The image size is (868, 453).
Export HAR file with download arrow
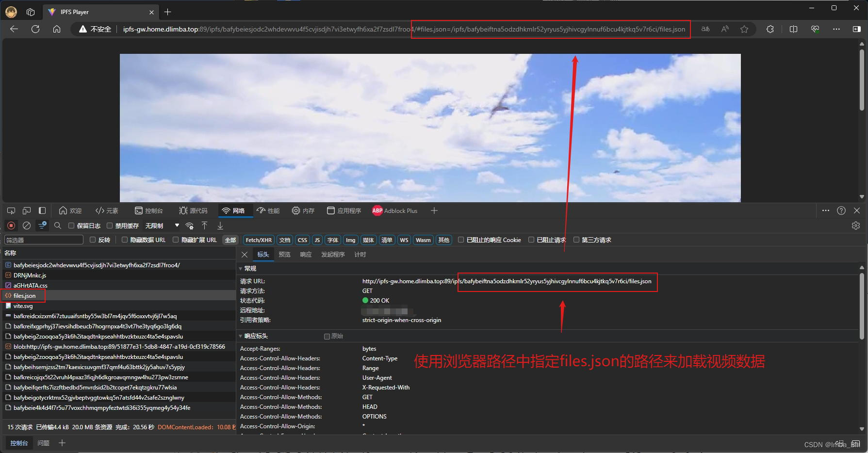coord(220,226)
